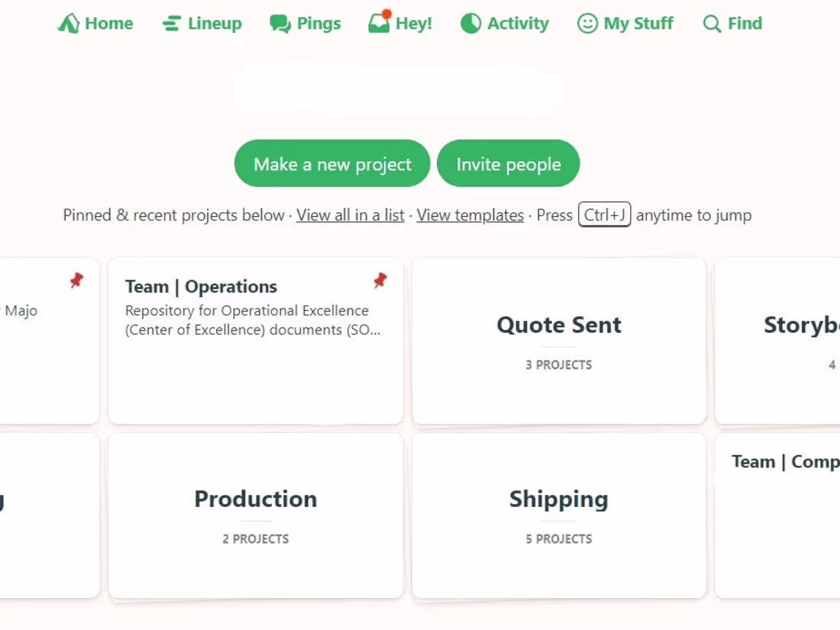Viewport: 840px width, 630px height.
Task: Switch to the Hey! section
Action: click(x=399, y=23)
